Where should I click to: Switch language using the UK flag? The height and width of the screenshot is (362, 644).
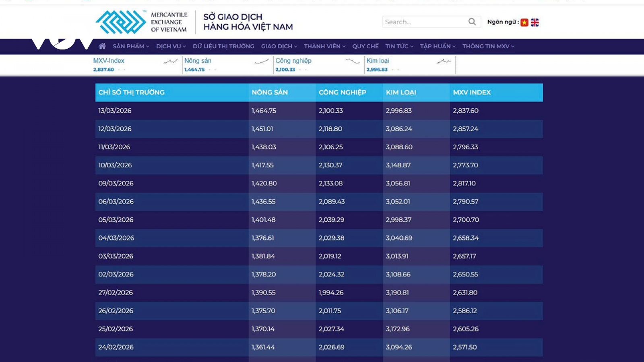click(x=535, y=23)
